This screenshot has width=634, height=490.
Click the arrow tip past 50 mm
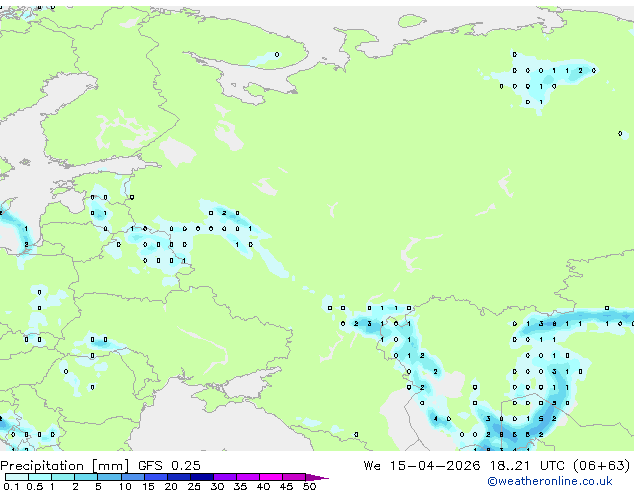click(x=317, y=477)
